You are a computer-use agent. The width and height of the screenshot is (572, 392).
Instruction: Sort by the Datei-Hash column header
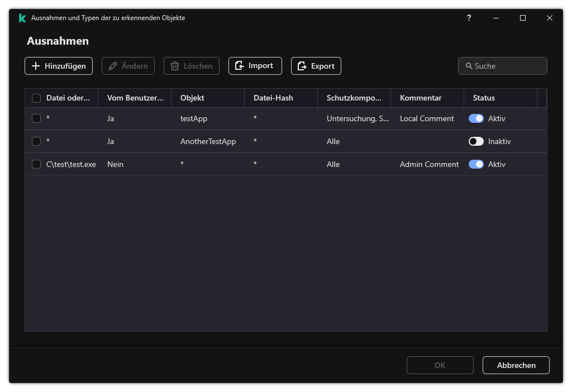pos(273,98)
